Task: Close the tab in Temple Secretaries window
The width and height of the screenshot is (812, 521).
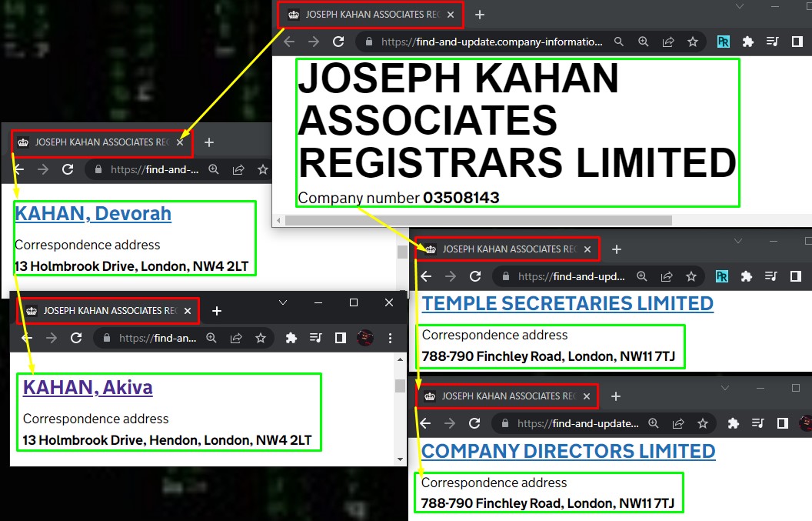Action: click(587, 249)
